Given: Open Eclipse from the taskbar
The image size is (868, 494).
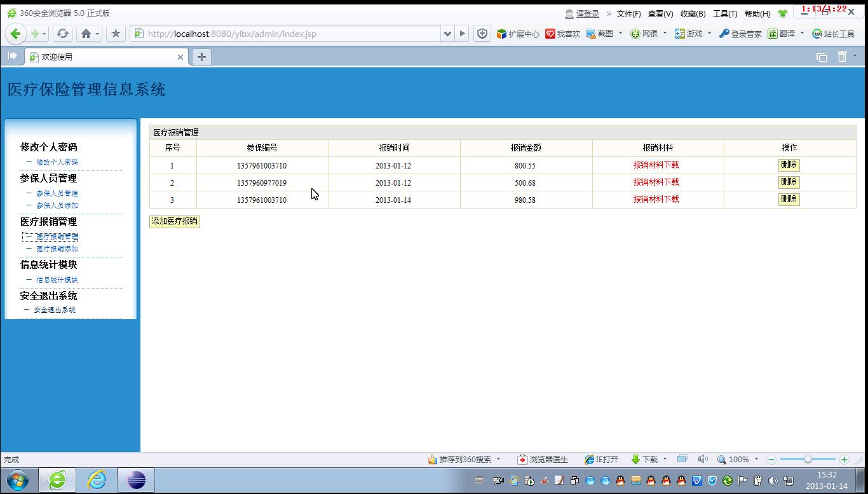Looking at the screenshot, I should point(137,480).
